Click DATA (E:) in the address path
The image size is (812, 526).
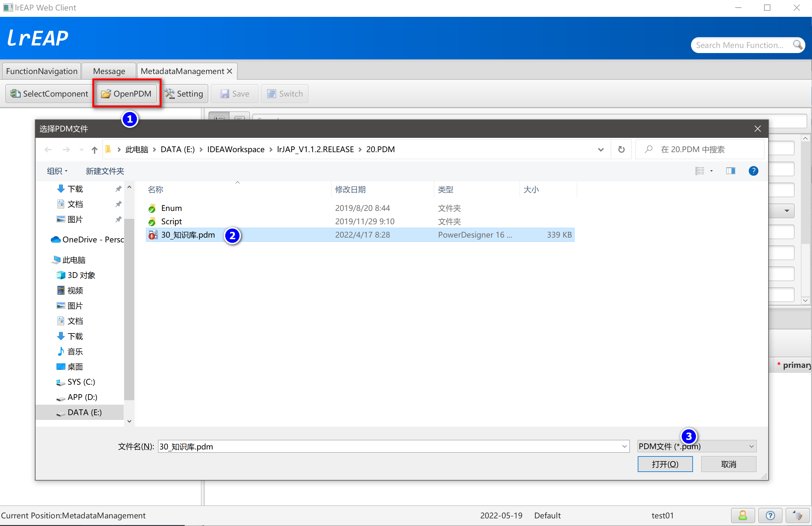tap(177, 150)
